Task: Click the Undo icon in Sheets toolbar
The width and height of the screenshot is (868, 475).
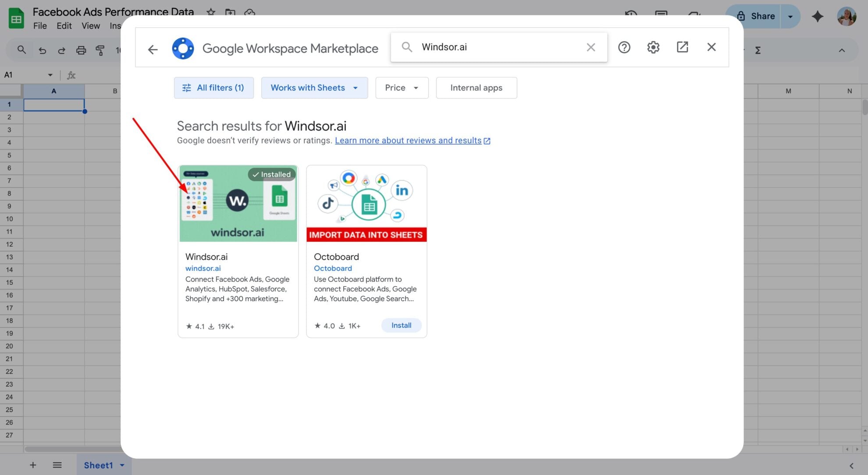Action: tap(42, 50)
